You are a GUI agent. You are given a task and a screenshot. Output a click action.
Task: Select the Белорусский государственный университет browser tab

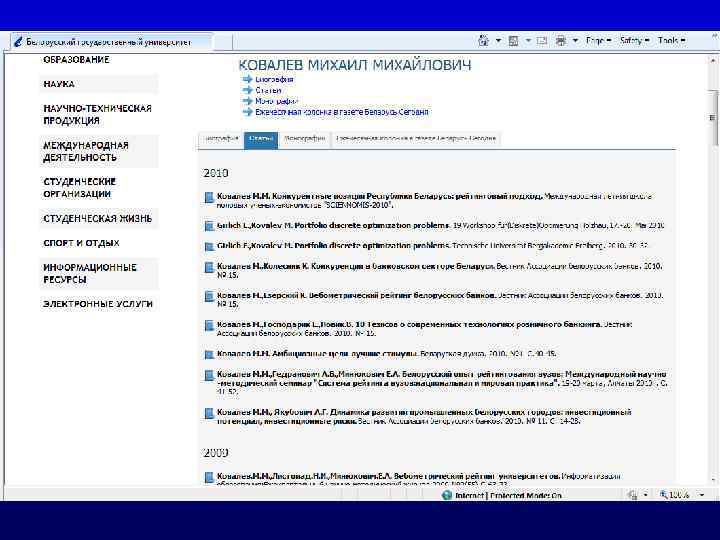112,42
